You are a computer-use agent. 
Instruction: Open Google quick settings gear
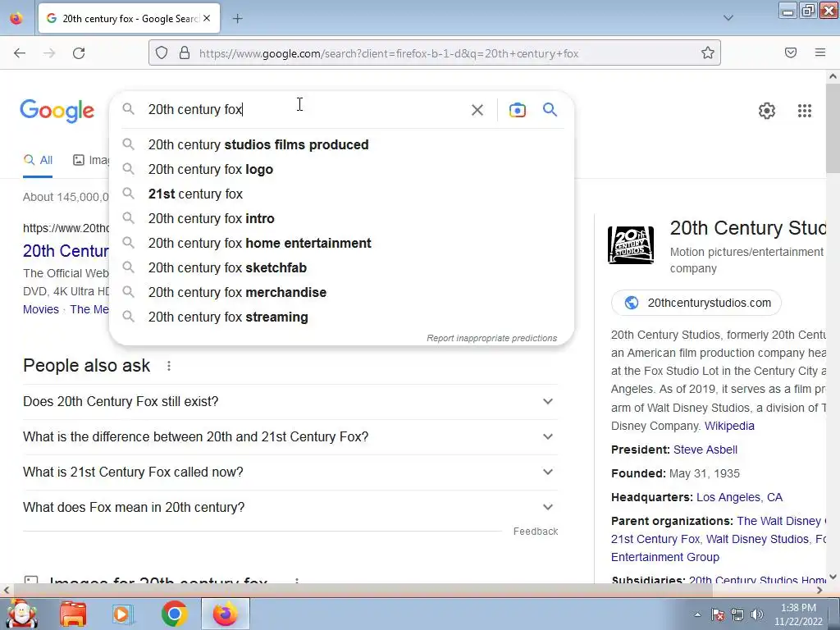767,111
